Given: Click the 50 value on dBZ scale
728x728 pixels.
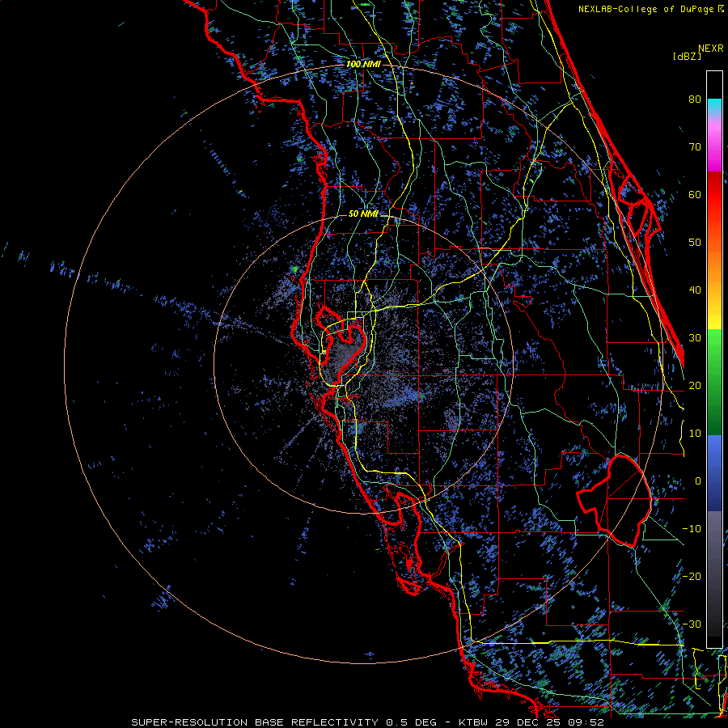Looking at the screenshot, I should [x=695, y=243].
